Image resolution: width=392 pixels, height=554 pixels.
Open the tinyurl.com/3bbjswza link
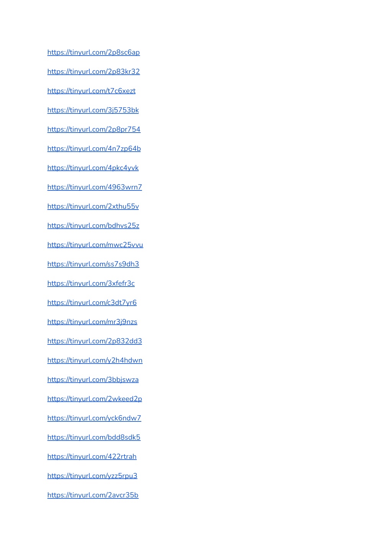pyautogui.click(x=93, y=380)
